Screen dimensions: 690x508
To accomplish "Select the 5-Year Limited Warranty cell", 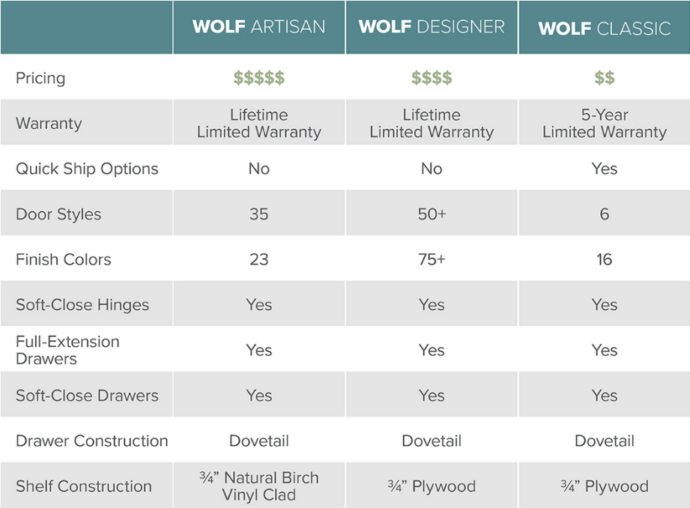I will click(x=604, y=124).
